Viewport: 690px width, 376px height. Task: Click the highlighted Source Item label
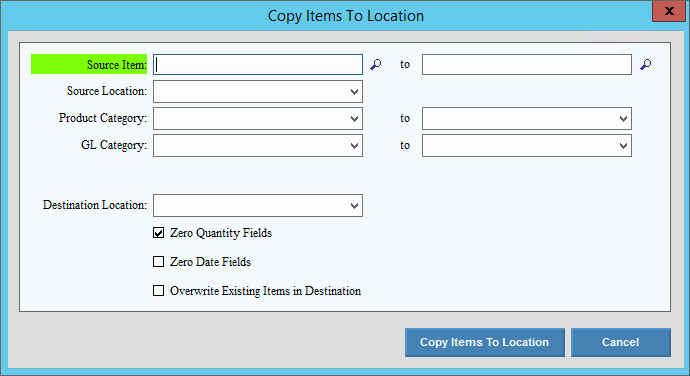click(x=89, y=64)
